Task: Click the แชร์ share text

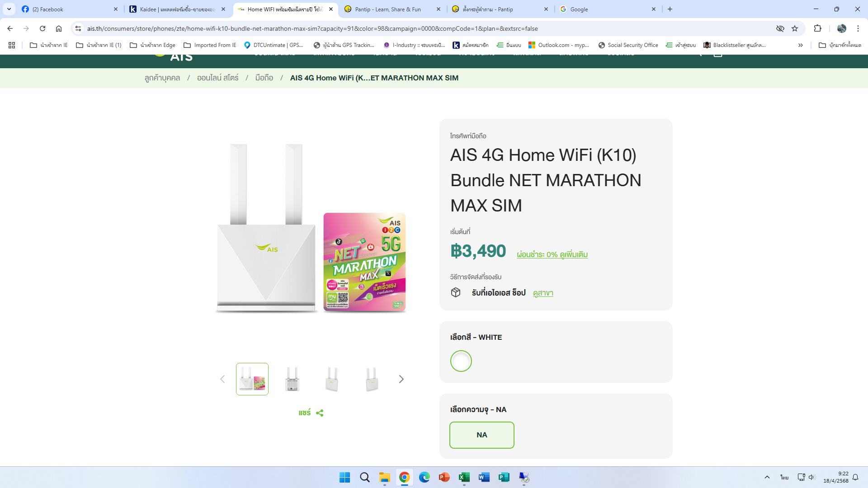Action: pyautogui.click(x=305, y=413)
